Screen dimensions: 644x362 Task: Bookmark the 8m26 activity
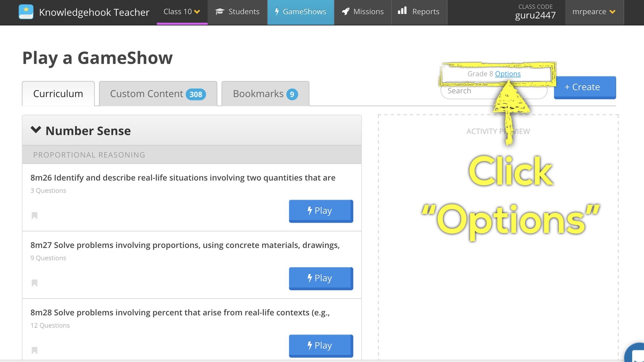[34, 216]
